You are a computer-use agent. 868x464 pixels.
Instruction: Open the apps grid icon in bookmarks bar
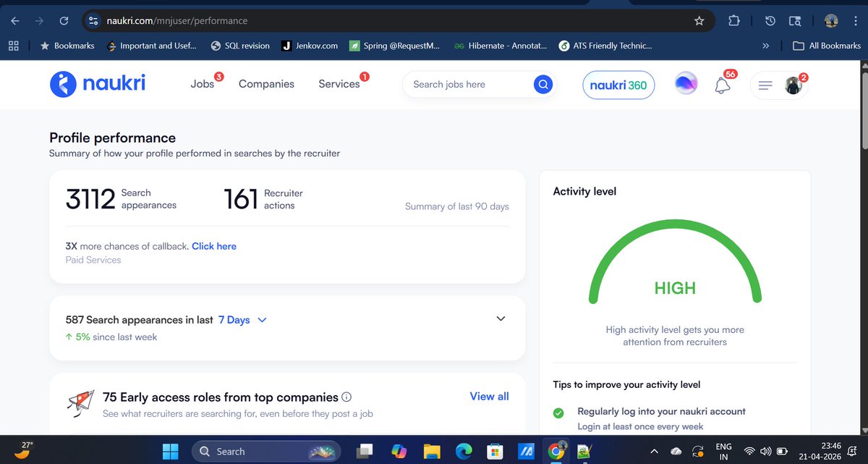coord(13,46)
